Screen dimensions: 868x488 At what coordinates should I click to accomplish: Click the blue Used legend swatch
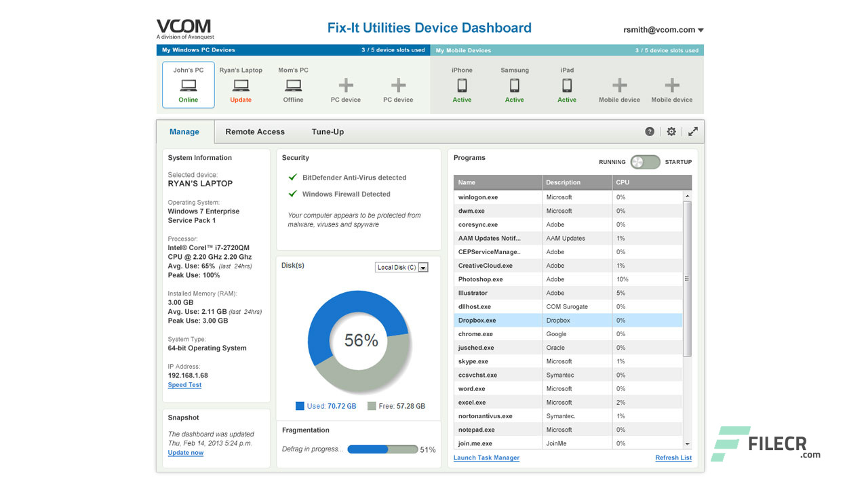(x=300, y=406)
